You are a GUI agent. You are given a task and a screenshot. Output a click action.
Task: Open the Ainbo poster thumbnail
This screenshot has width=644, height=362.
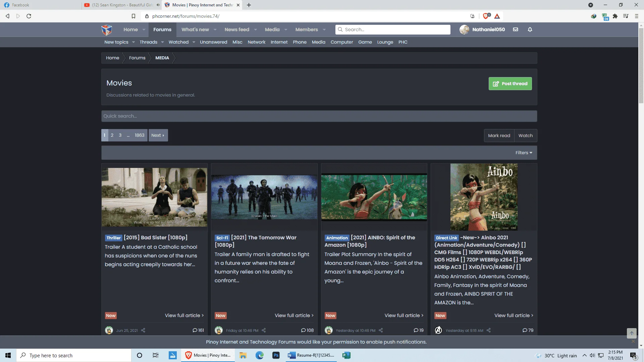point(484,197)
